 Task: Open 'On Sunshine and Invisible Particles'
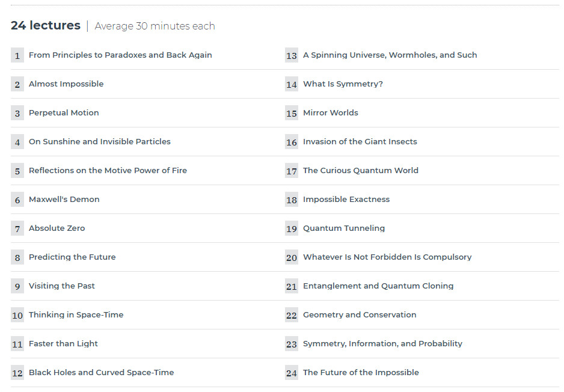click(100, 142)
